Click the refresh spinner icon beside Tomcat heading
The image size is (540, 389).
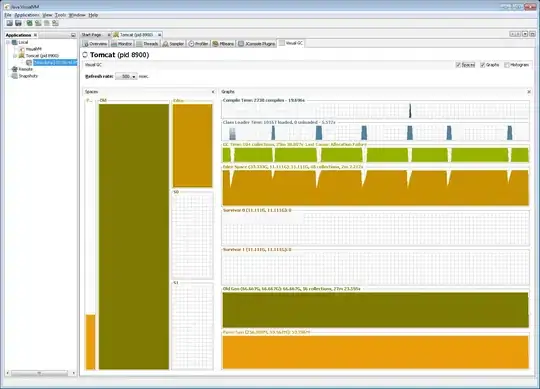85,55
